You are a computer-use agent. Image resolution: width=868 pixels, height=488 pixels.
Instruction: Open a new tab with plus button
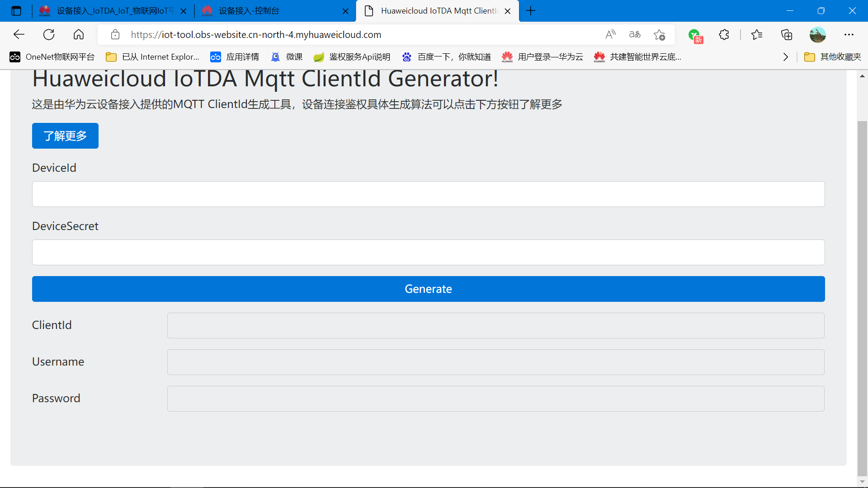coord(531,11)
